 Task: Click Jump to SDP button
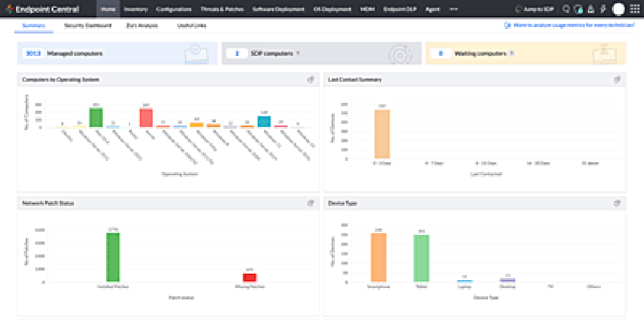click(535, 9)
